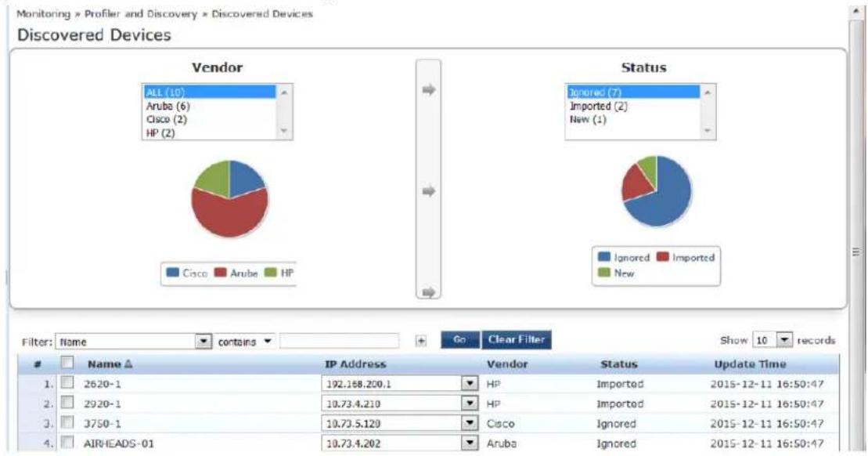The image size is (868, 456).
Task: Click device name 3750-1
Action: [x=103, y=423]
